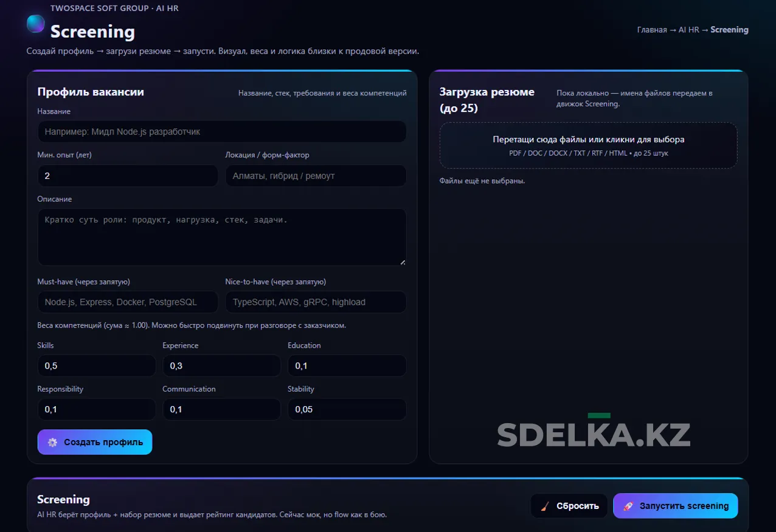Viewport: 776px width, 532px height.
Task: Click the Stability weight input
Action: tap(347, 410)
